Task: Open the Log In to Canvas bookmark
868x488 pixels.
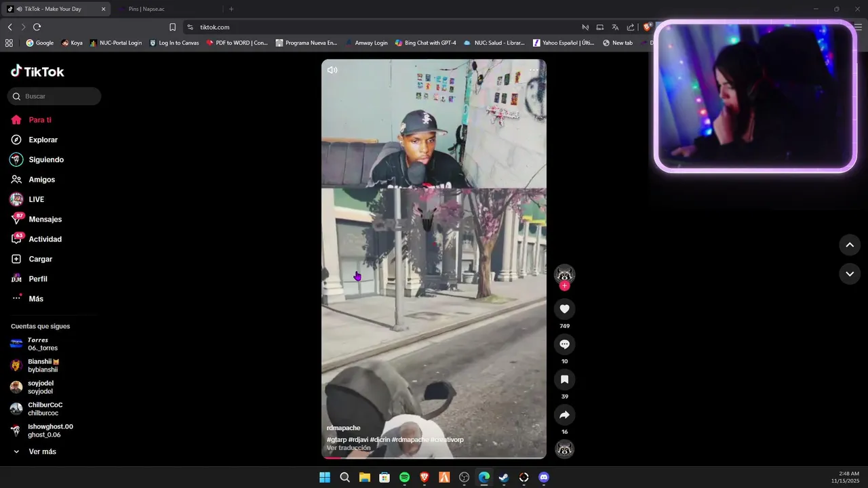Action: tap(174, 43)
